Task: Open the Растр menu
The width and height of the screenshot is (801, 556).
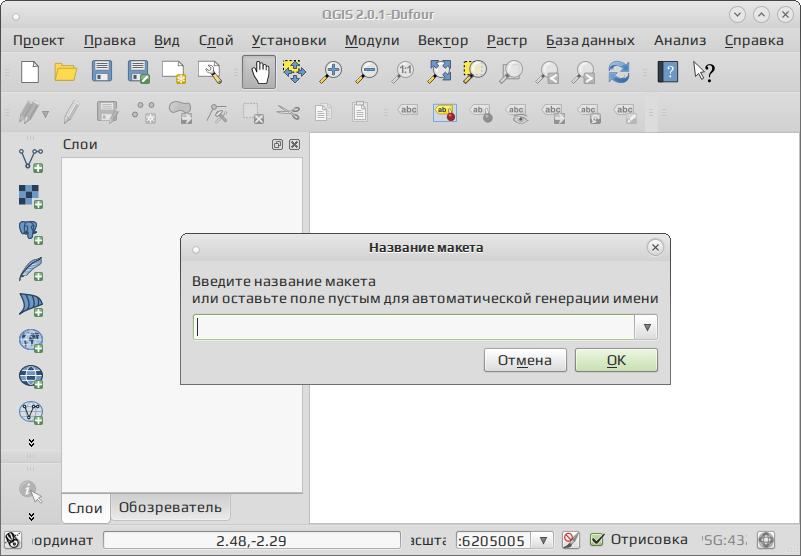Action: coord(507,40)
